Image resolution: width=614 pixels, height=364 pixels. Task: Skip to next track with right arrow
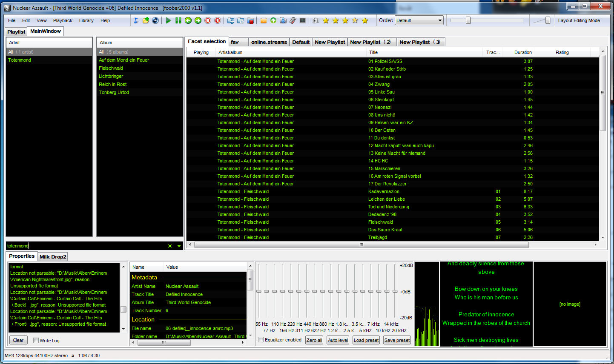[x=198, y=20]
